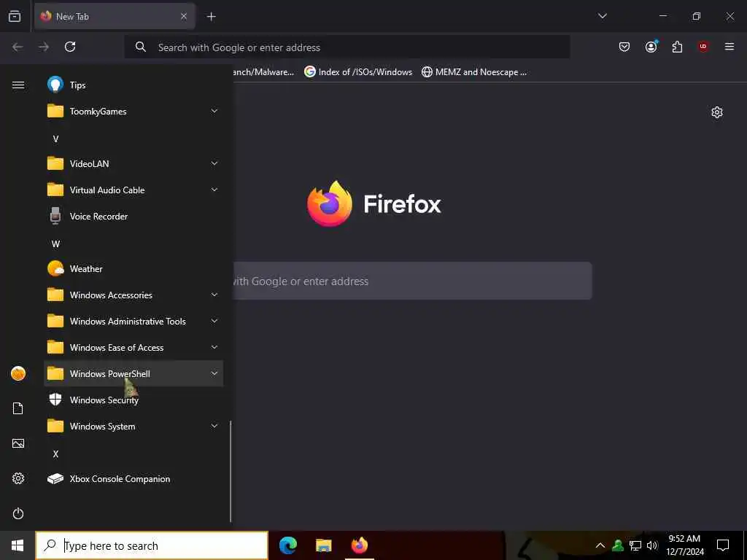Viewport: 747px width, 560px height.
Task: Jump to letter W section header
Action: click(x=55, y=244)
